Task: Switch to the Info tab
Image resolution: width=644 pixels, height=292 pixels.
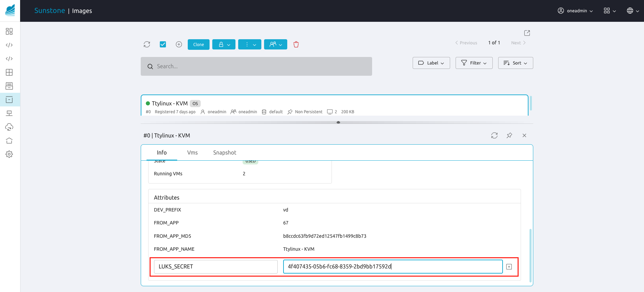Action: pos(162,152)
